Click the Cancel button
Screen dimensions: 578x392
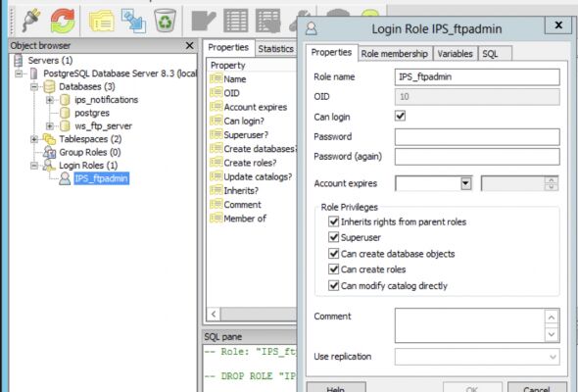(x=537, y=387)
